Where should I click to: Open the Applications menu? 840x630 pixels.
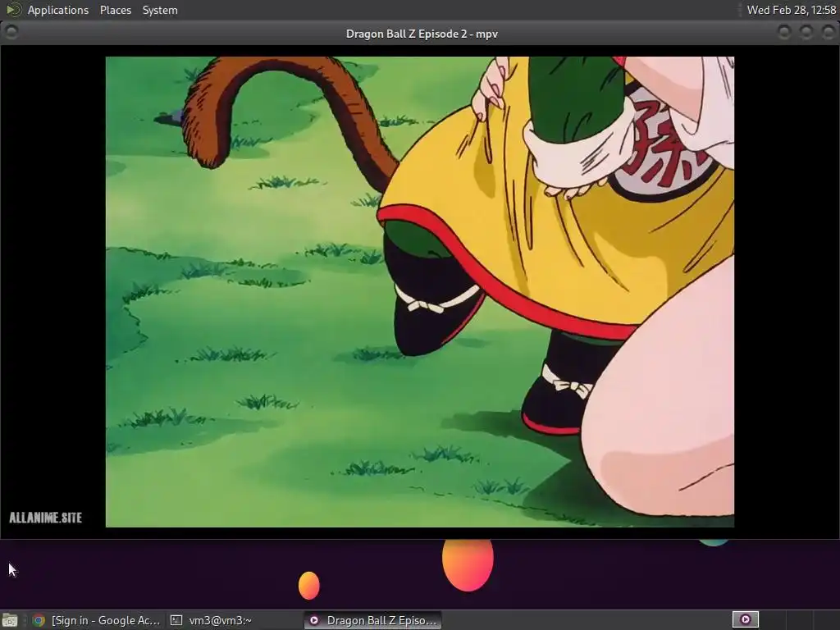(58, 10)
